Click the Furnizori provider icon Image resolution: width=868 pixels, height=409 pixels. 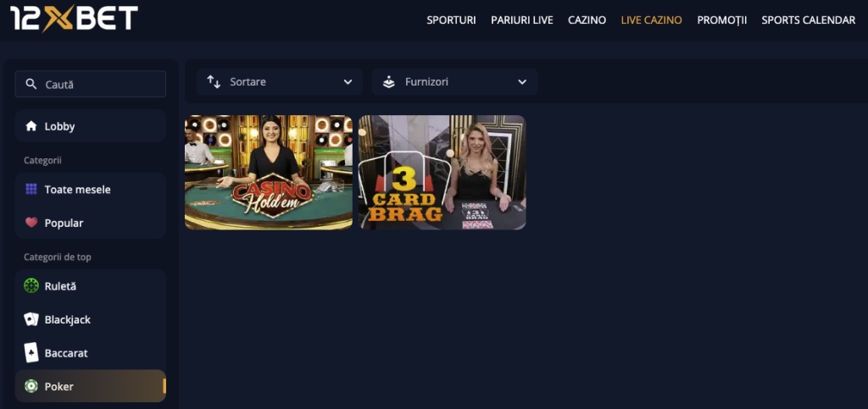coord(389,82)
